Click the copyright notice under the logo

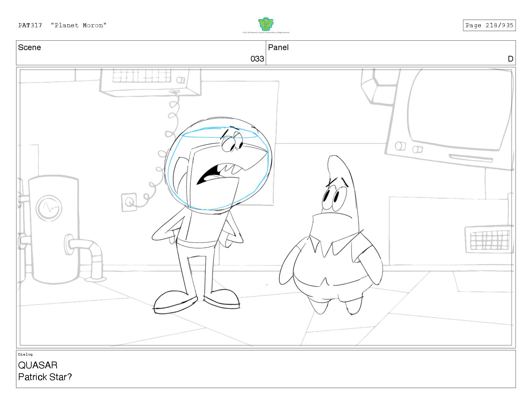coord(266,33)
